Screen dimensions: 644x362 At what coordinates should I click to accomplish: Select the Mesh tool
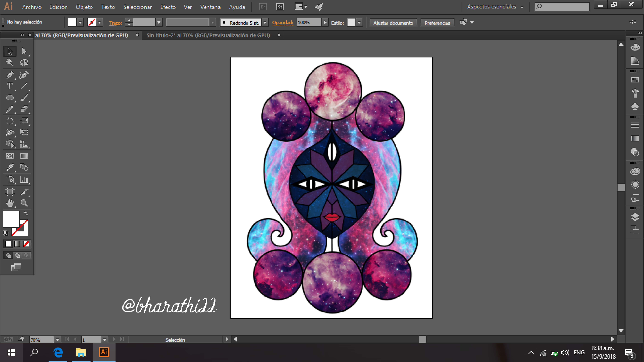click(x=10, y=156)
